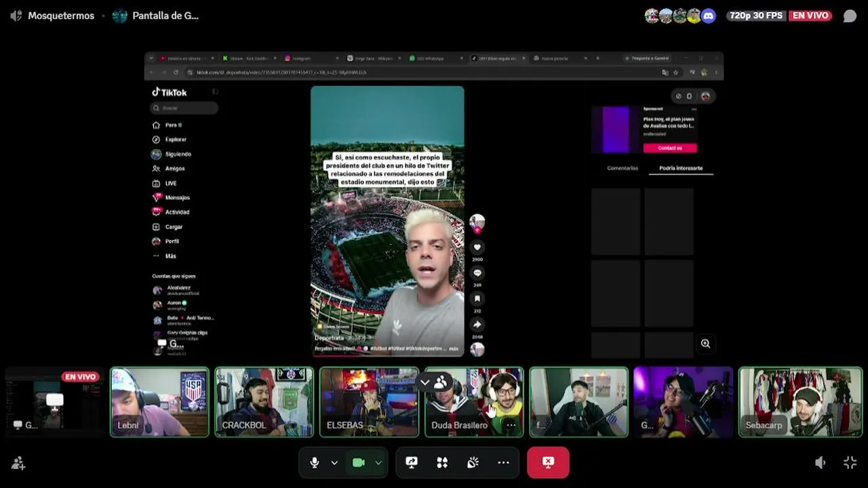Click the invite friends icon
Screen dimensions: 868x488
tap(18, 463)
